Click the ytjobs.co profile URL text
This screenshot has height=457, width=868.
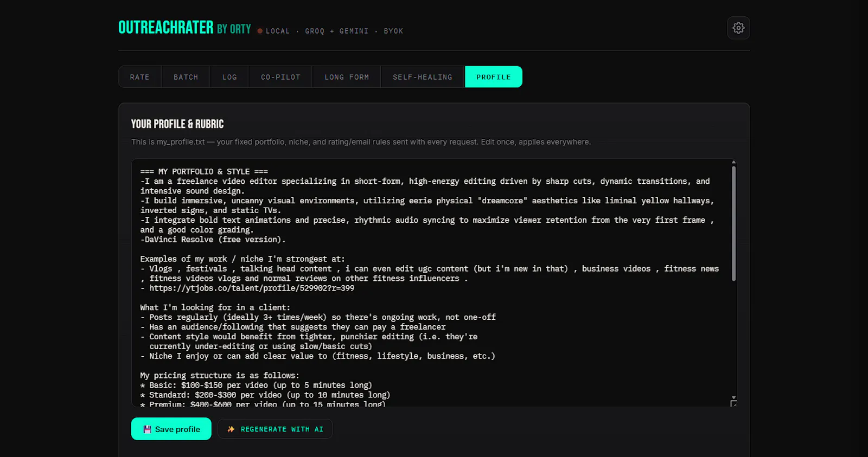click(252, 288)
